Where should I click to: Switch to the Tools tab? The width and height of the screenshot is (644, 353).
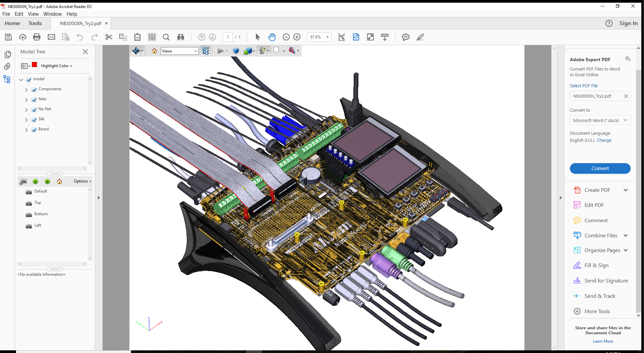(35, 23)
